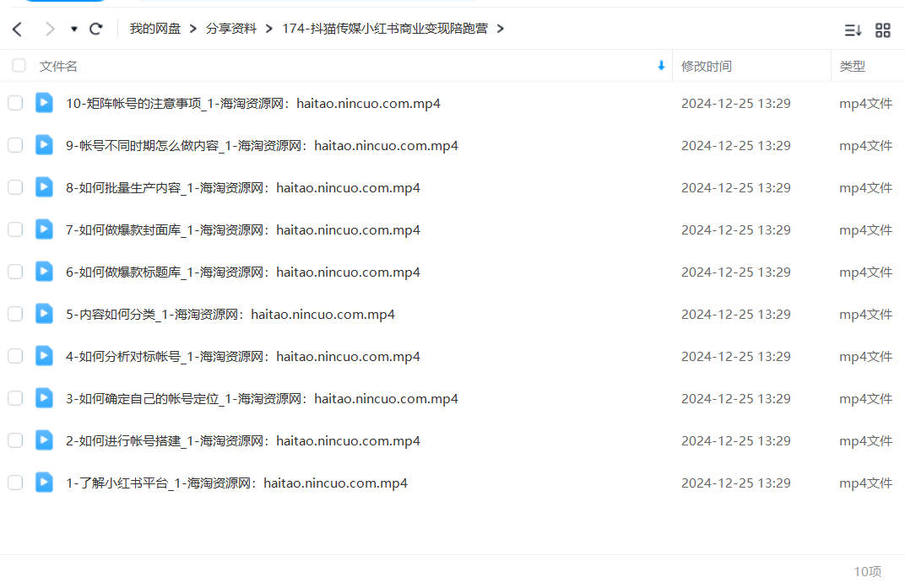Select file name 4-如何分析对标帐号_1-海淘资源网
Image resolution: width=905 pixels, height=588 pixels.
tap(243, 356)
